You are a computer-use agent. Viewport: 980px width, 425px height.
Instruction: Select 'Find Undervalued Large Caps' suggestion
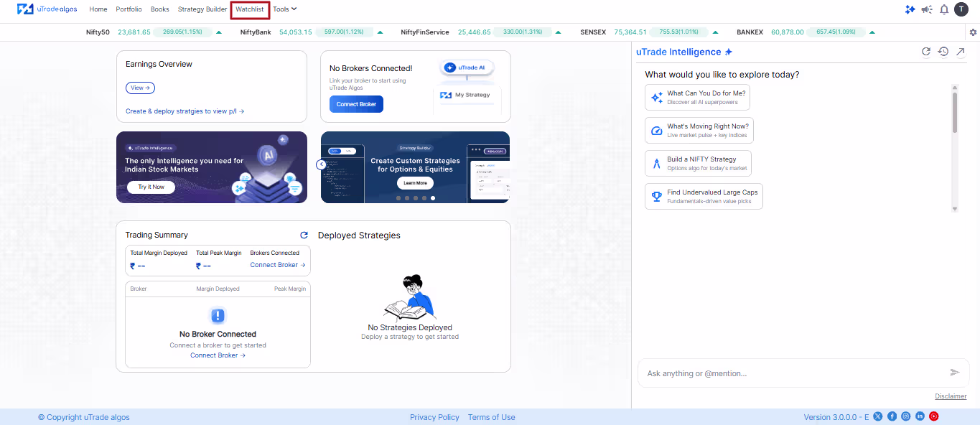pyautogui.click(x=704, y=196)
